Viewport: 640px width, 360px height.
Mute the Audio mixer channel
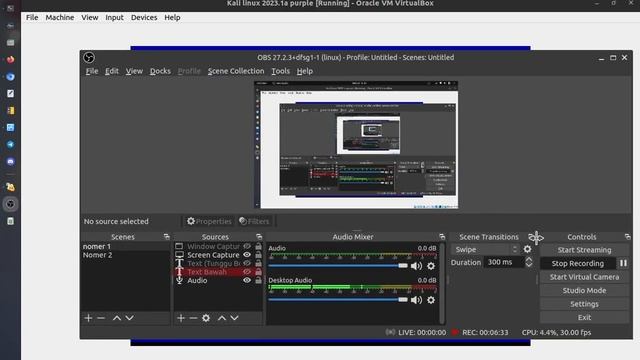click(x=416, y=266)
